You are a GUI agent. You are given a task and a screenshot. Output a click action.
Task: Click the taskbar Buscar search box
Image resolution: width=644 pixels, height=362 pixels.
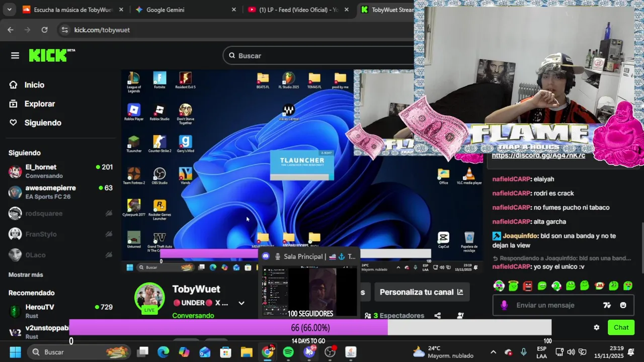78,352
